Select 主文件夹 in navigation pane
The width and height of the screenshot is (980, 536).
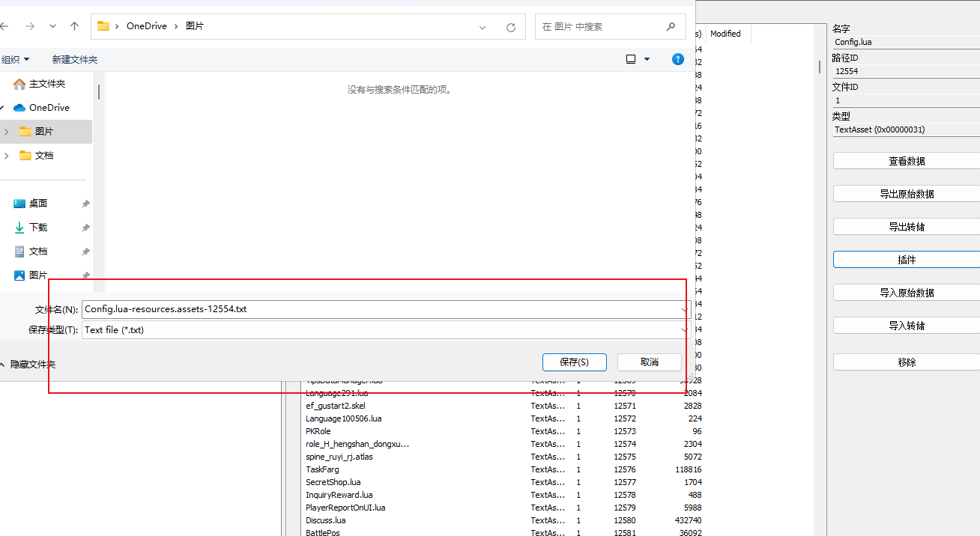[x=46, y=84]
